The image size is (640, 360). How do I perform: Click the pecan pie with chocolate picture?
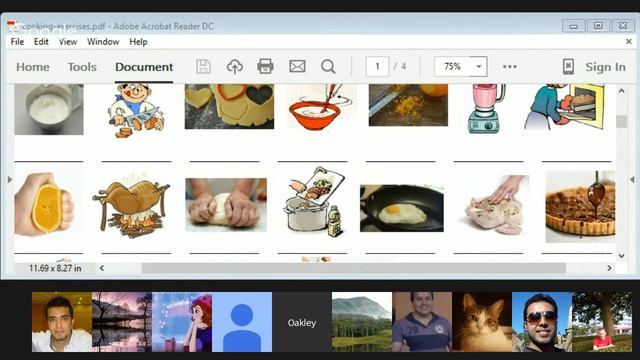pyautogui.click(x=580, y=207)
